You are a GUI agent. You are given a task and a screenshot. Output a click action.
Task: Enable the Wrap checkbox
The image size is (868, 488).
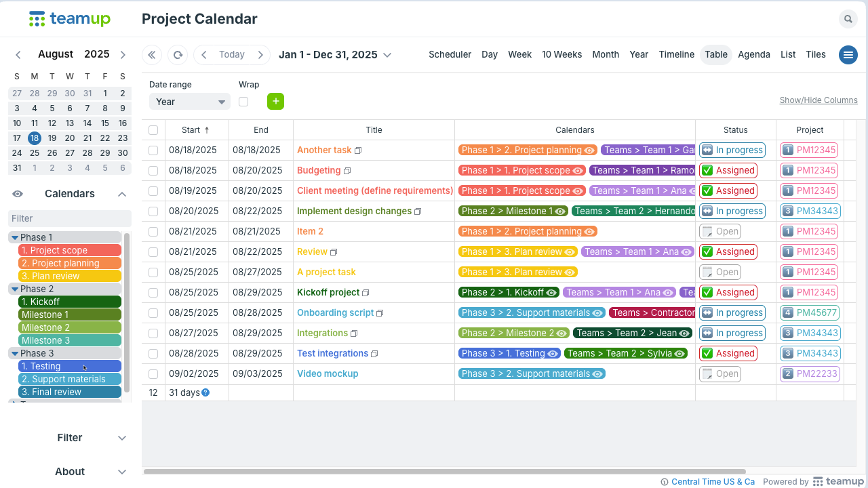[243, 102]
